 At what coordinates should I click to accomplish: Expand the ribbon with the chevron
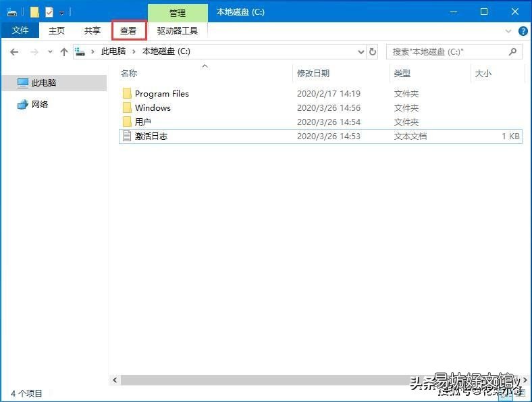click(x=508, y=31)
